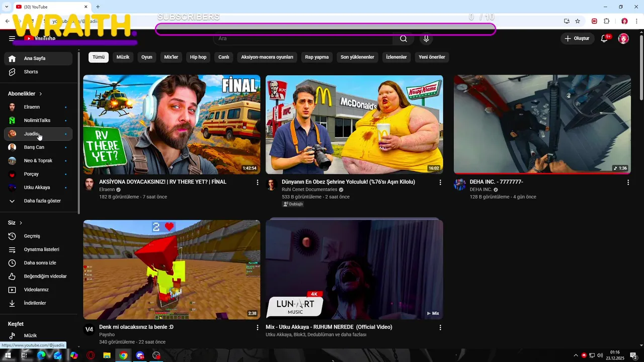Select Aksiyon-macera oyunları chip
This screenshot has width=644, height=362.
pyautogui.click(x=267, y=57)
